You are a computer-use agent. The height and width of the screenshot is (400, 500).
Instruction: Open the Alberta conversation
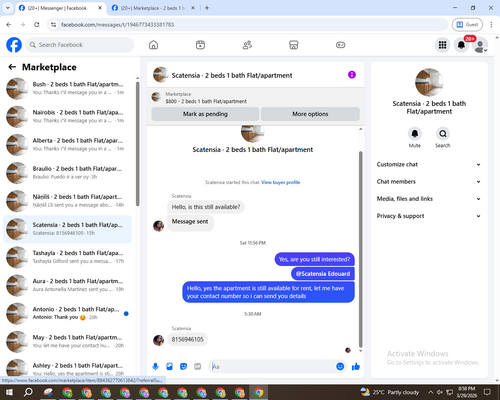[67, 144]
